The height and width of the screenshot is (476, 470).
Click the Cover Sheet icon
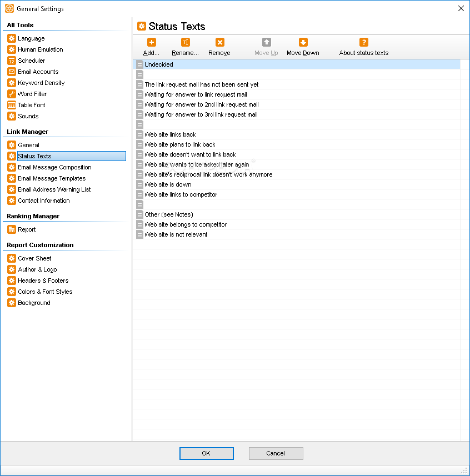[x=12, y=258]
